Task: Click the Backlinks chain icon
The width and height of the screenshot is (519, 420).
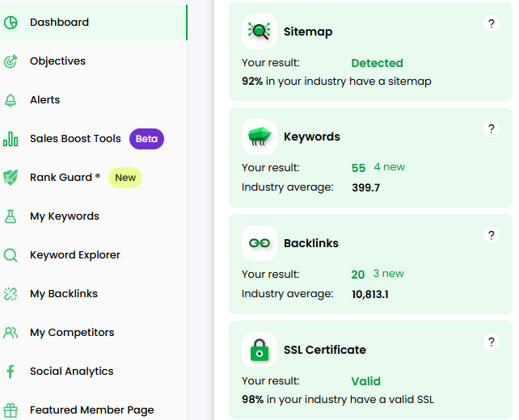Action: [259, 243]
